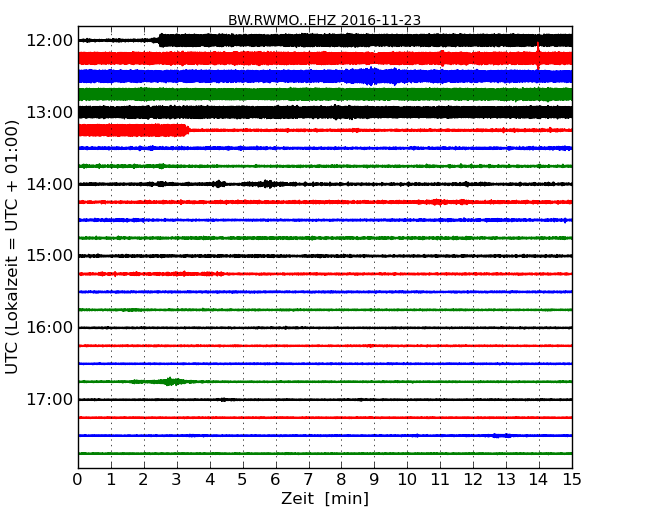Select the 14:00 y-axis time label
Image resolution: width=650 pixels, height=520 pixels.
click(49, 184)
